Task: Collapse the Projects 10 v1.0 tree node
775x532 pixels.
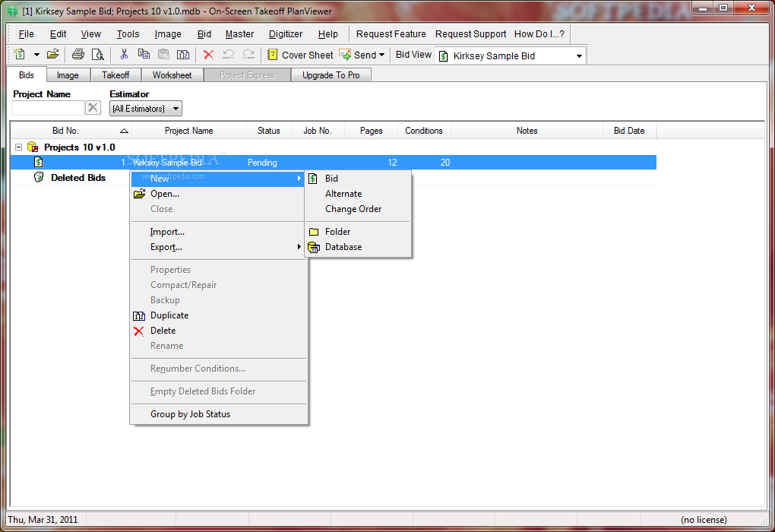Action: tap(18, 147)
